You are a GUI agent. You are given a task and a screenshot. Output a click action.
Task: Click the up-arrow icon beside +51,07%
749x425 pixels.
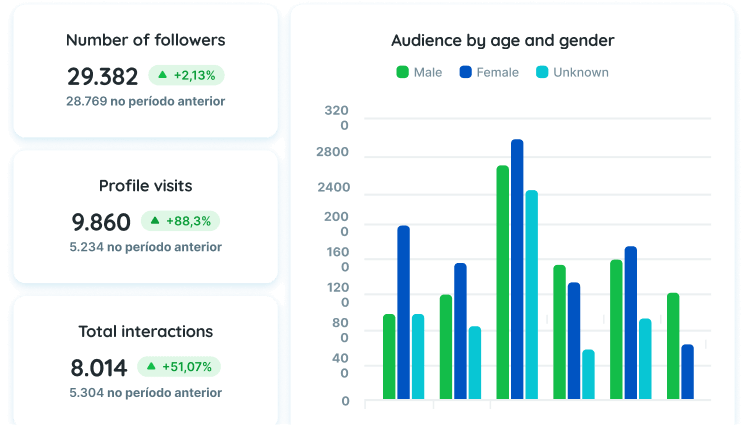tap(151, 366)
